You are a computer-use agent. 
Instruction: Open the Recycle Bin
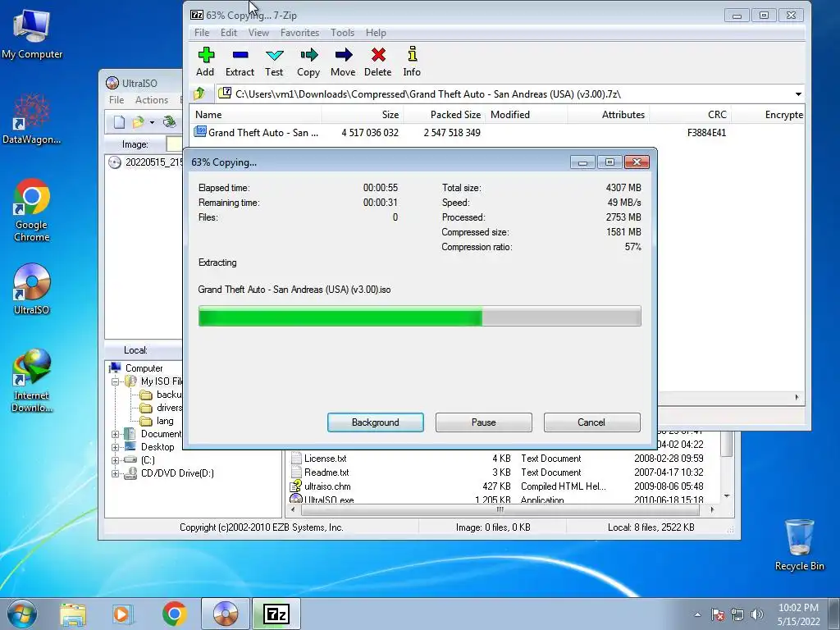tap(799, 545)
